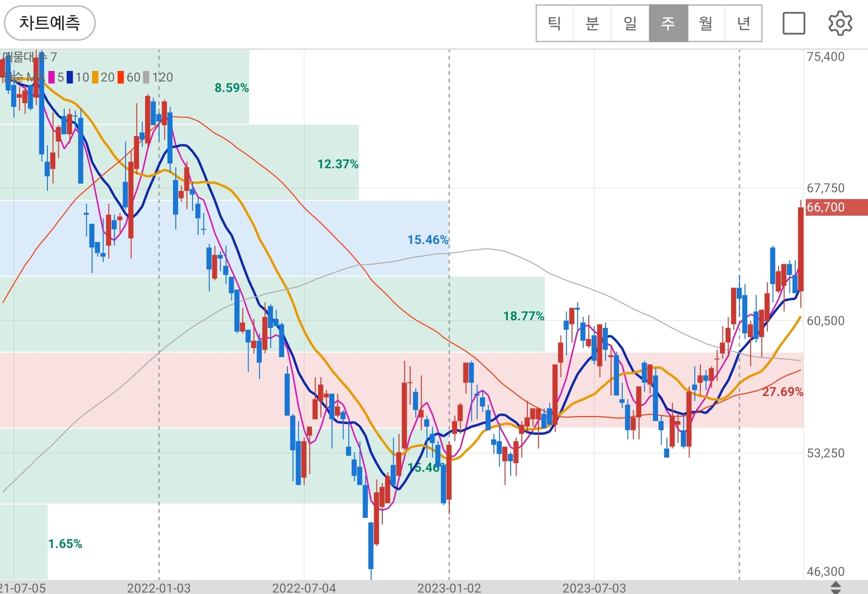The width and height of the screenshot is (868, 594).
Task: Click the 8.59% volume profile label
Action: (x=231, y=88)
